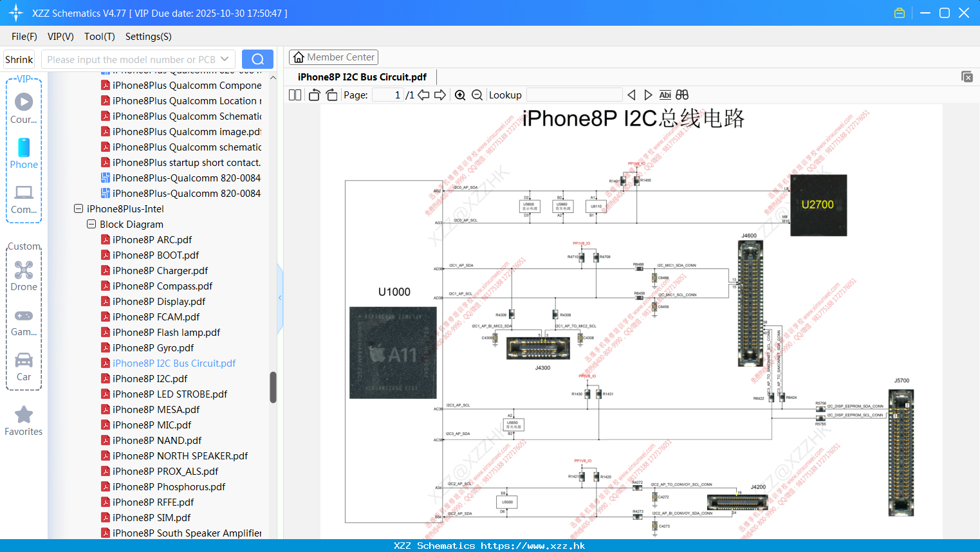Screen dimensions: 980x552
Task: Collapse the left panel handle
Action: click(280, 298)
